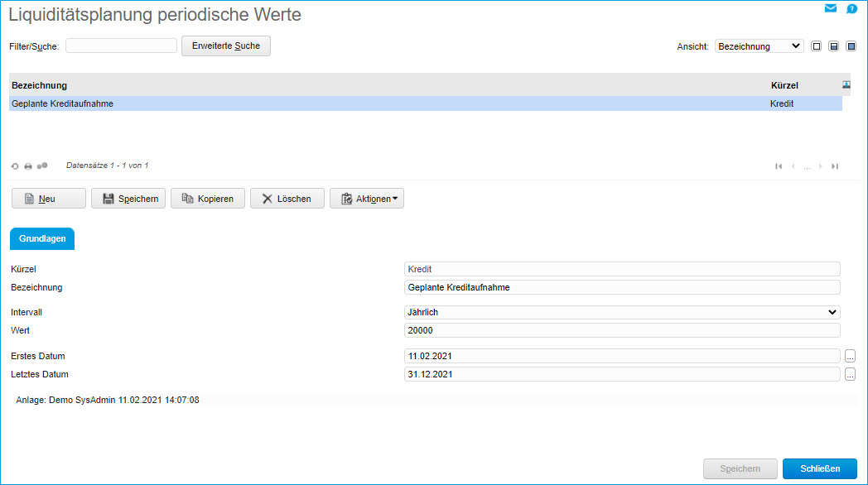Screen dimensions: 868x485
Task: Select the list-only view layout toggle
Action: [817, 46]
